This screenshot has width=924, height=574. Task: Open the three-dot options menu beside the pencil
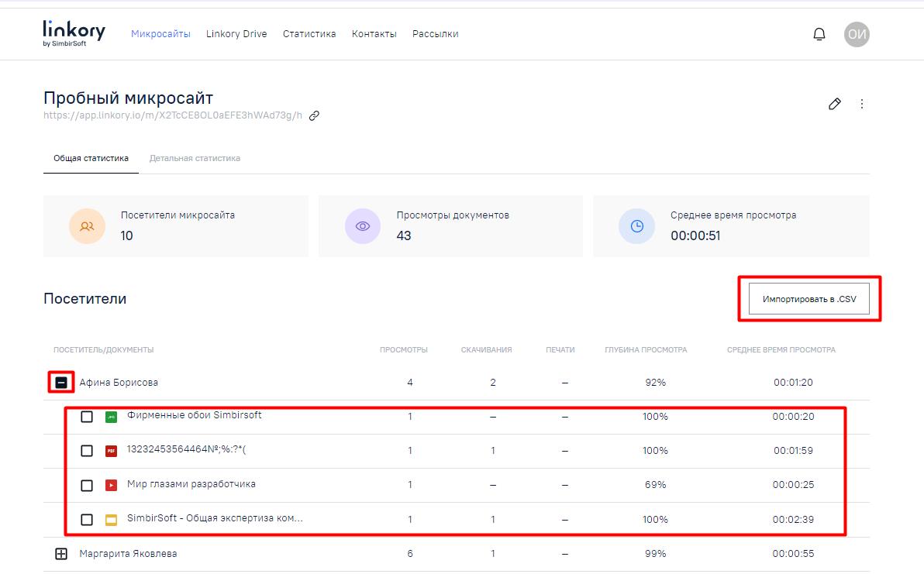pyautogui.click(x=862, y=104)
